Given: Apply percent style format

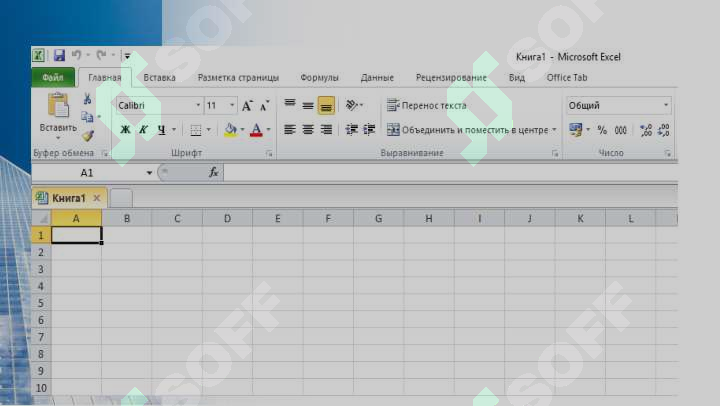Looking at the screenshot, I should [x=602, y=130].
